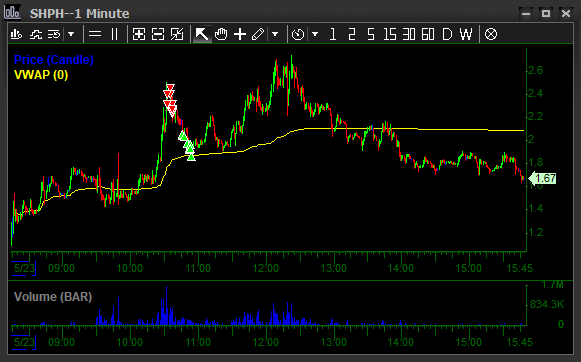
Task: Click the 834.3K volume axis label
Action: tap(547, 305)
